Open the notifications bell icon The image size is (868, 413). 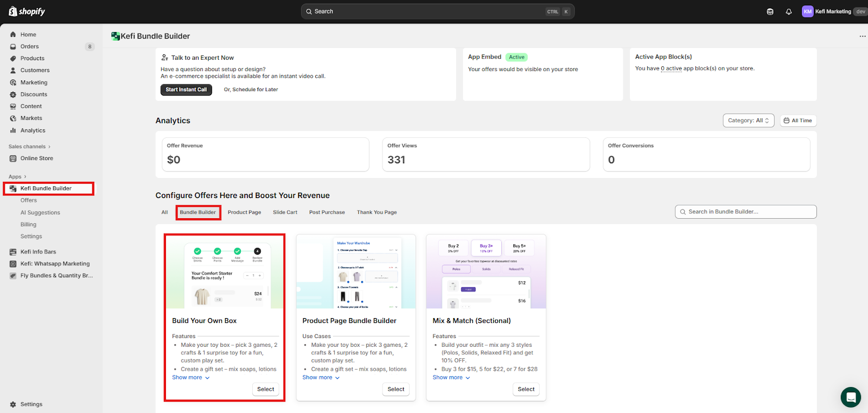point(789,11)
